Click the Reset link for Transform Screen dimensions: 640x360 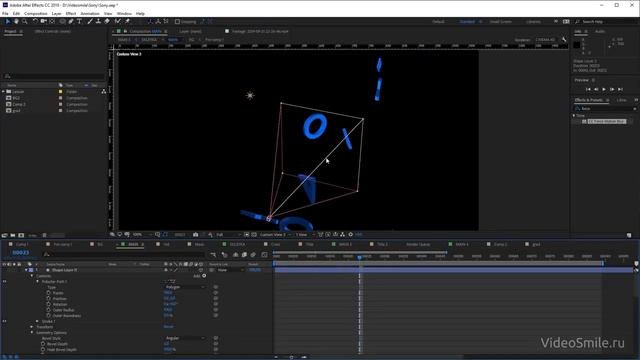(x=169, y=327)
